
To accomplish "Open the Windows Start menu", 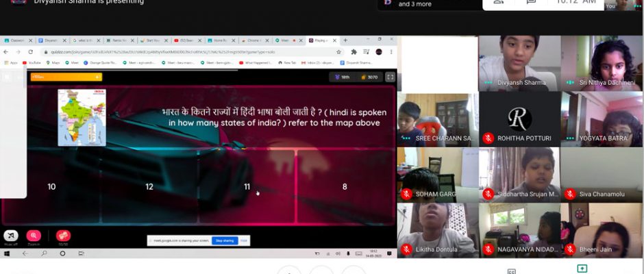I will pos(7,253).
